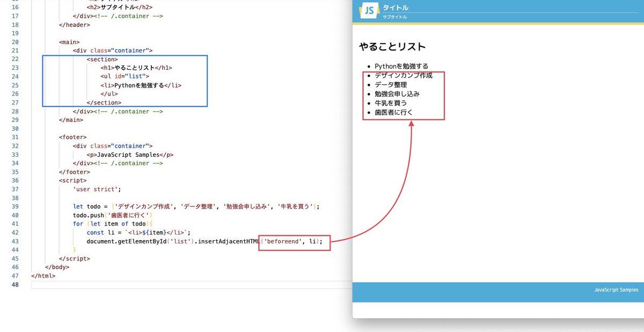Click the <h2>サブタイトル</h2> code line
This screenshot has height=332, width=644.
coord(120,8)
